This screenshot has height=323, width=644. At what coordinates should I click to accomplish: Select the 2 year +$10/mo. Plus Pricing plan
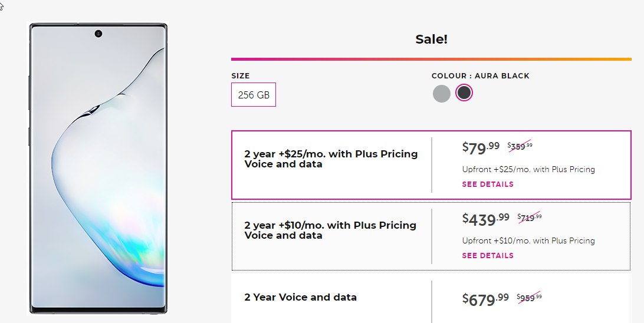431,236
